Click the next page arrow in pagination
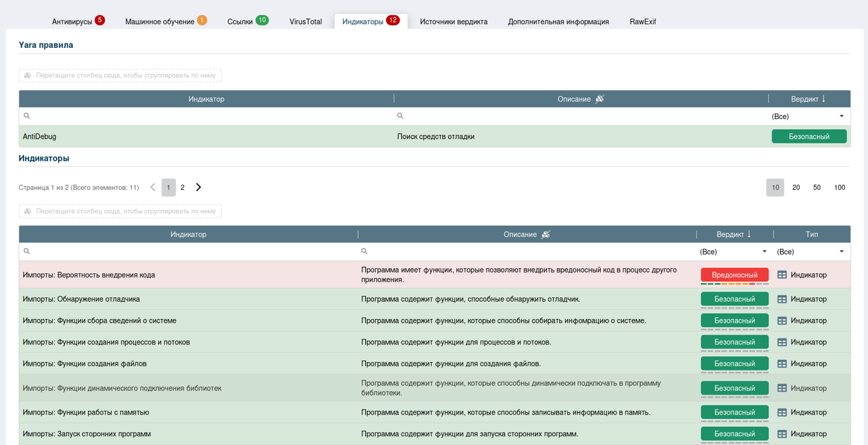 pos(199,187)
